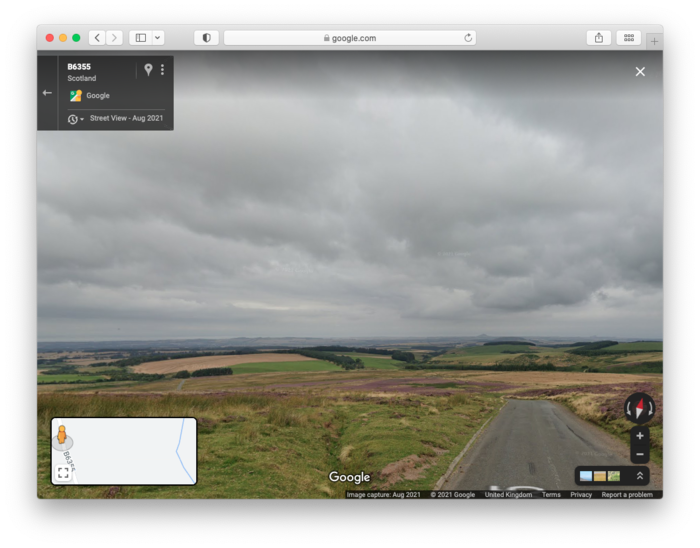Show the Safari tab overview
700x548 pixels.
629,38
